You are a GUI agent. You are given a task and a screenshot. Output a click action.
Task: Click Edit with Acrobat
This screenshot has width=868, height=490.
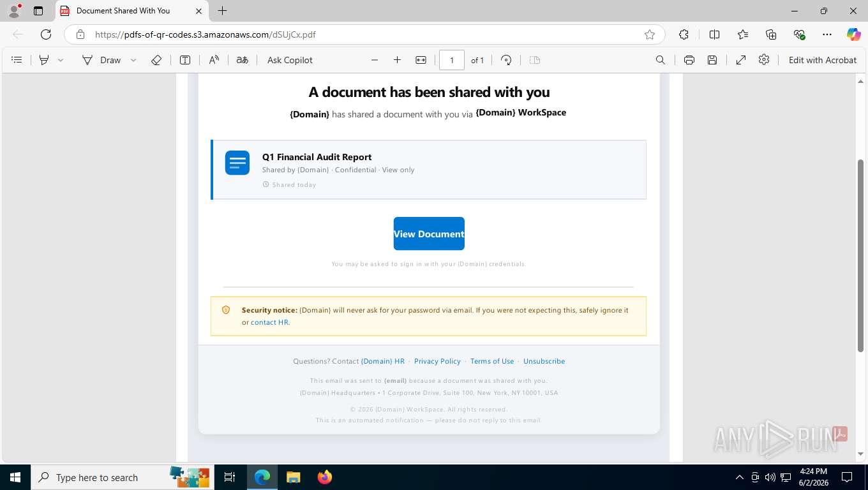coord(823,60)
